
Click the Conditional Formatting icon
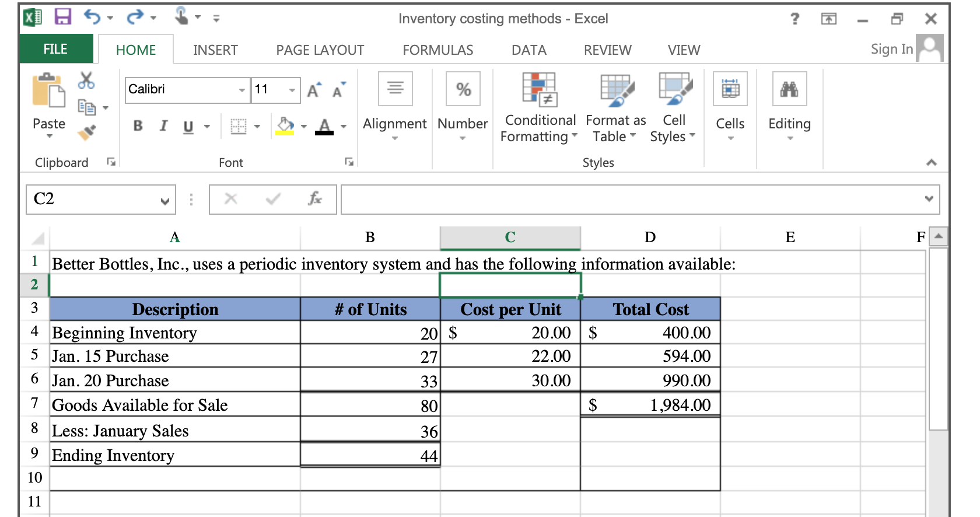pyautogui.click(x=540, y=90)
